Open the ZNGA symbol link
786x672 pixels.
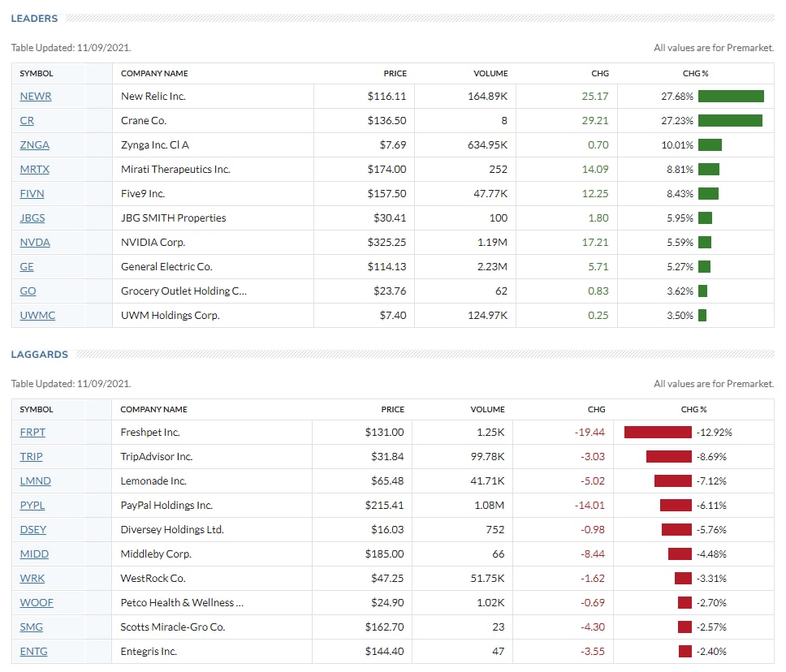tap(35, 144)
